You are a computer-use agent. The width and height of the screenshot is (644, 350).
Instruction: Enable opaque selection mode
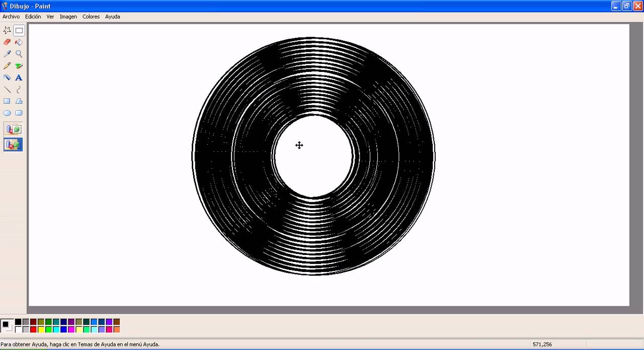13,129
